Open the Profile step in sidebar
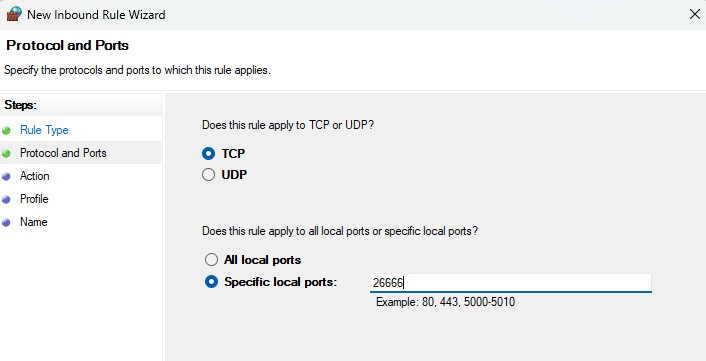706x361 pixels. (x=34, y=199)
